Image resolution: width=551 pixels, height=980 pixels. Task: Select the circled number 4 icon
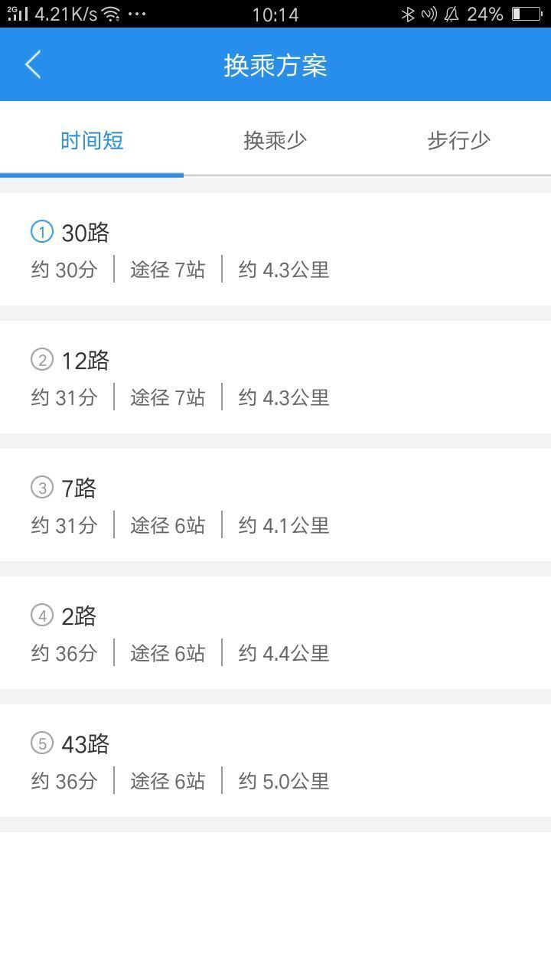coord(42,615)
